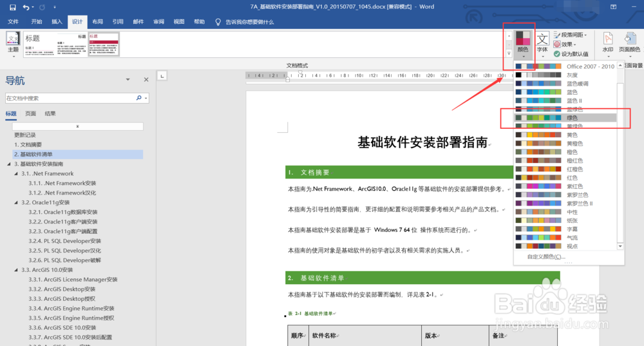This screenshot has height=346, width=644.
Task: Select the red-banded 标题 style set thumbnail
Action: click(x=104, y=44)
